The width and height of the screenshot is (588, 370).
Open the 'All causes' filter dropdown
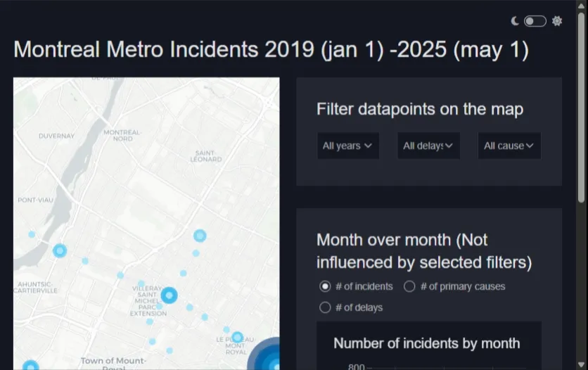(x=509, y=146)
